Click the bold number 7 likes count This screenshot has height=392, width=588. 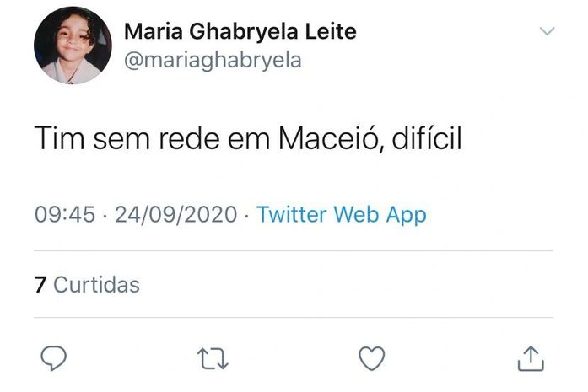click(40, 285)
